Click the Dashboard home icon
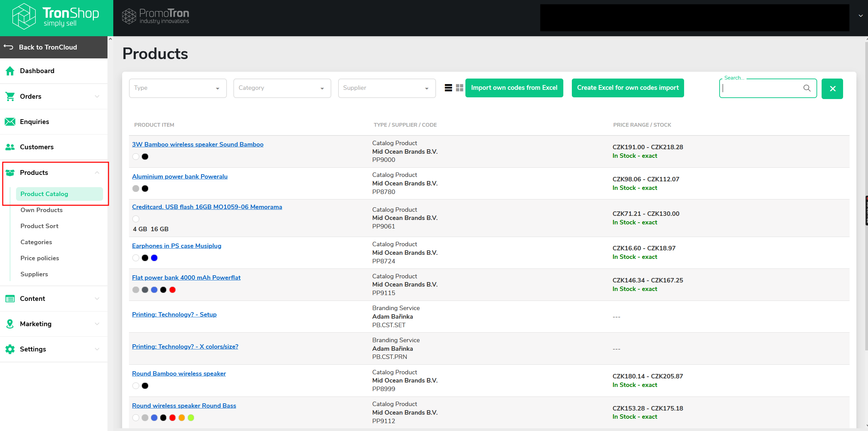Image resolution: width=868 pixels, height=431 pixels. coord(10,71)
